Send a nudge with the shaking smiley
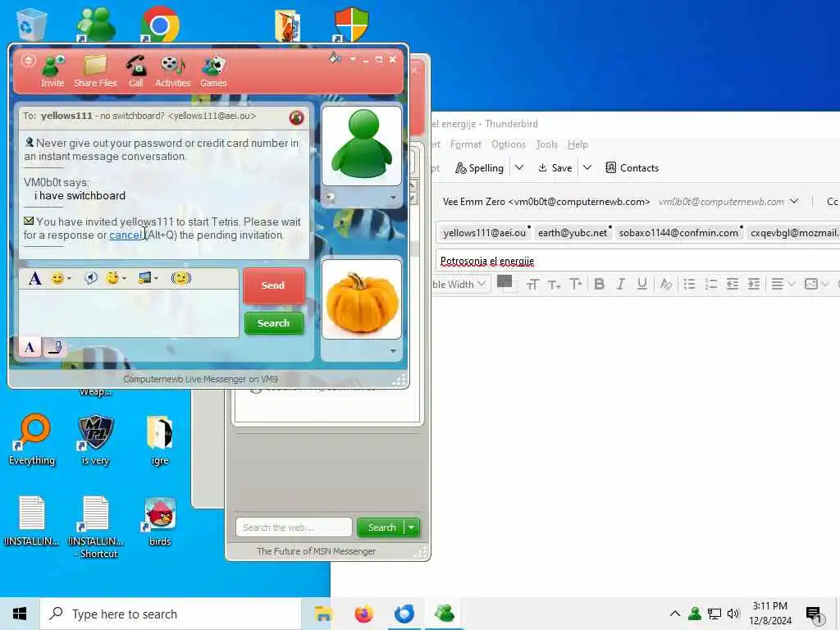 pos(181,278)
